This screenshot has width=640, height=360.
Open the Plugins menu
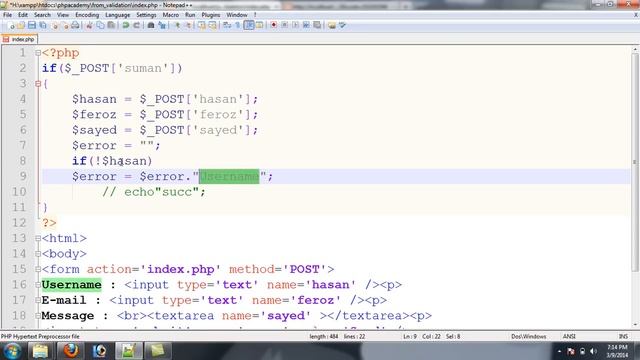point(211,15)
